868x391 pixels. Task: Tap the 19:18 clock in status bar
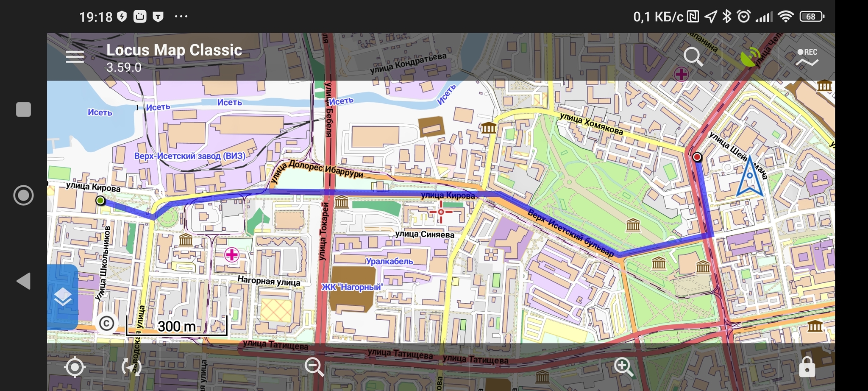click(x=96, y=17)
